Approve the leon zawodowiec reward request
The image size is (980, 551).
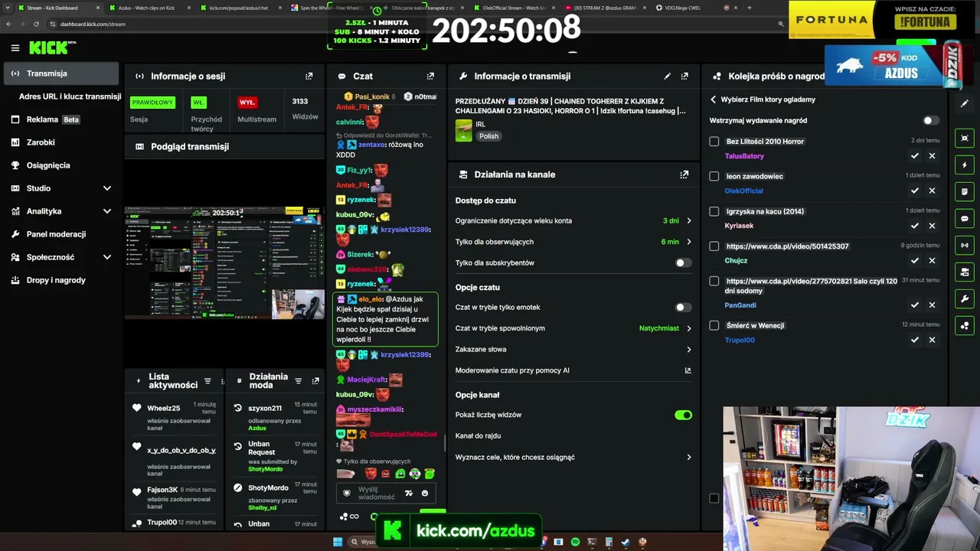click(914, 191)
